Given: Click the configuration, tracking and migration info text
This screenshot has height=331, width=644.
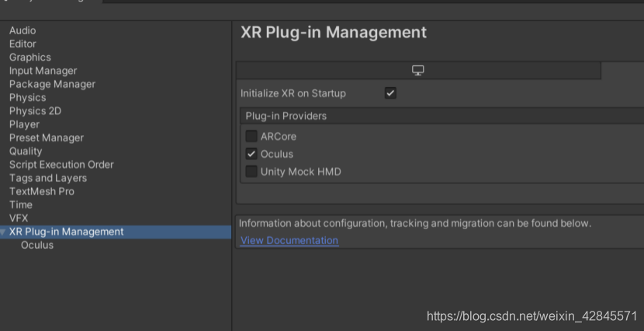Looking at the screenshot, I should (415, 224).
